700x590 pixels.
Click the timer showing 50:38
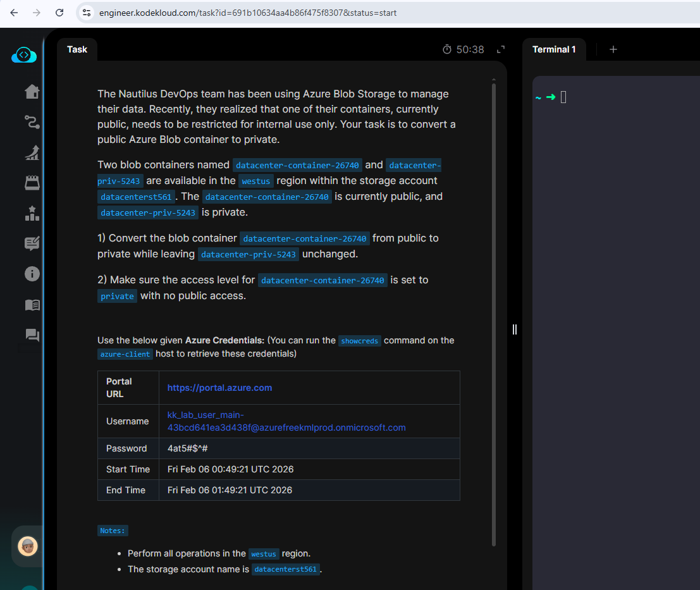[x=464, y=49]
